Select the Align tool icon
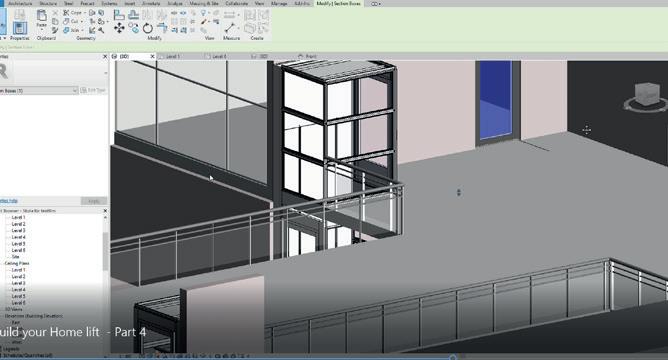The width and height of the screenshot is (668, 360). [119, 15]
